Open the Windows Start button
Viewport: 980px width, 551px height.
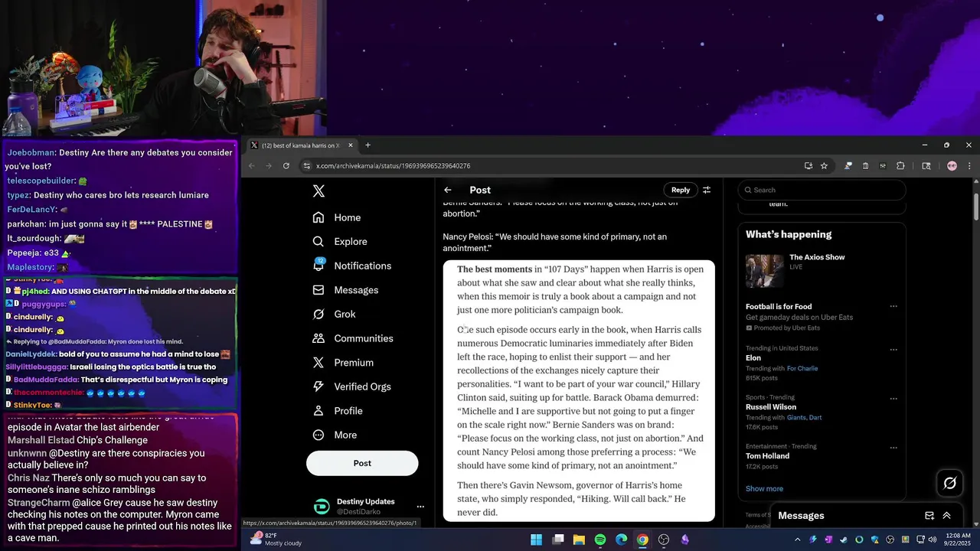coord(537,540)
